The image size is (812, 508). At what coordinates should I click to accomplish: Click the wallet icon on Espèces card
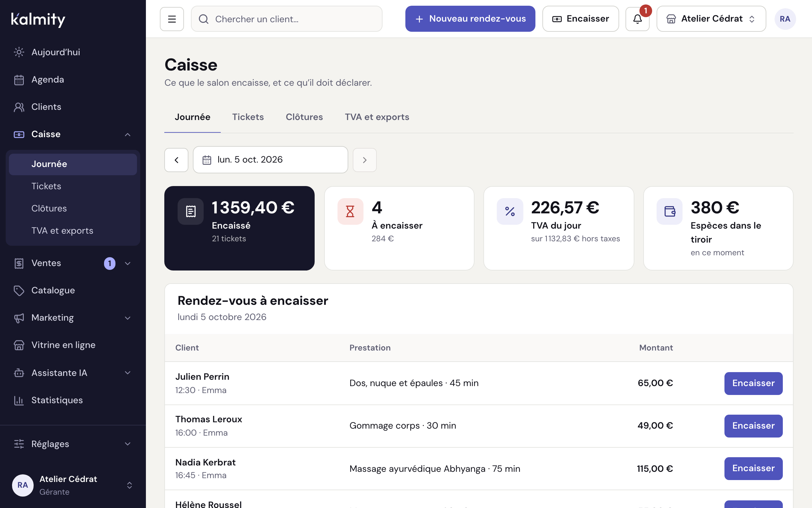pyautogui.click(x=670, y=211)
